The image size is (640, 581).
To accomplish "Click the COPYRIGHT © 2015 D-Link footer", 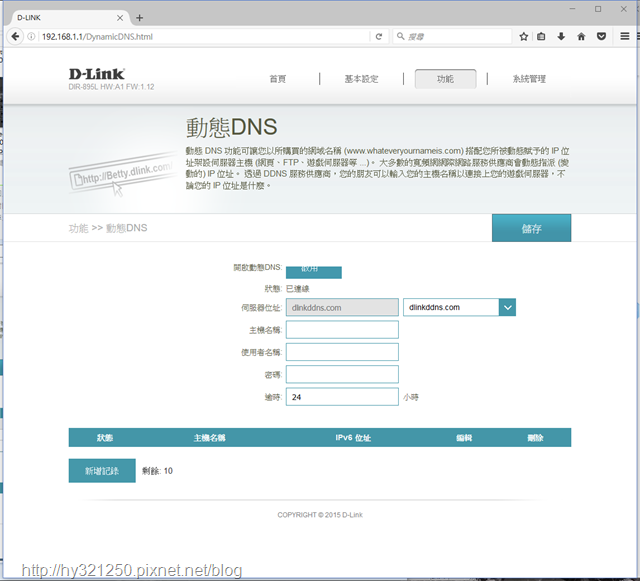I will click(x=320, y=515).
